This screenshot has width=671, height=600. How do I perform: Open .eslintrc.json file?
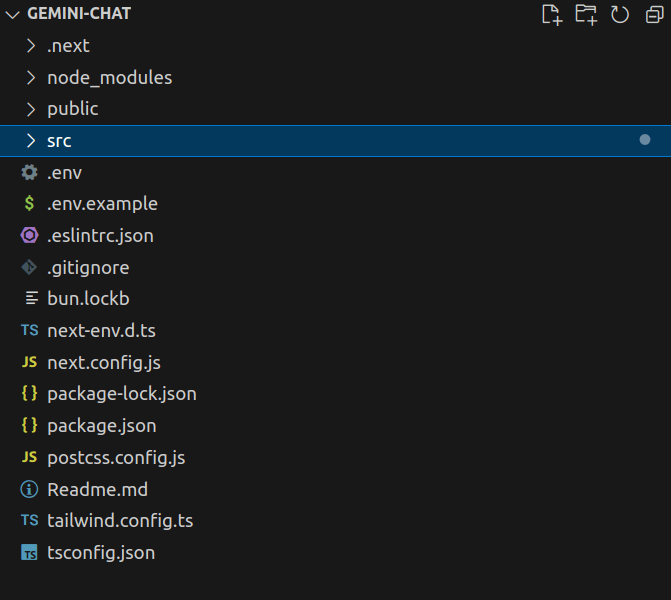pos(100,236)
